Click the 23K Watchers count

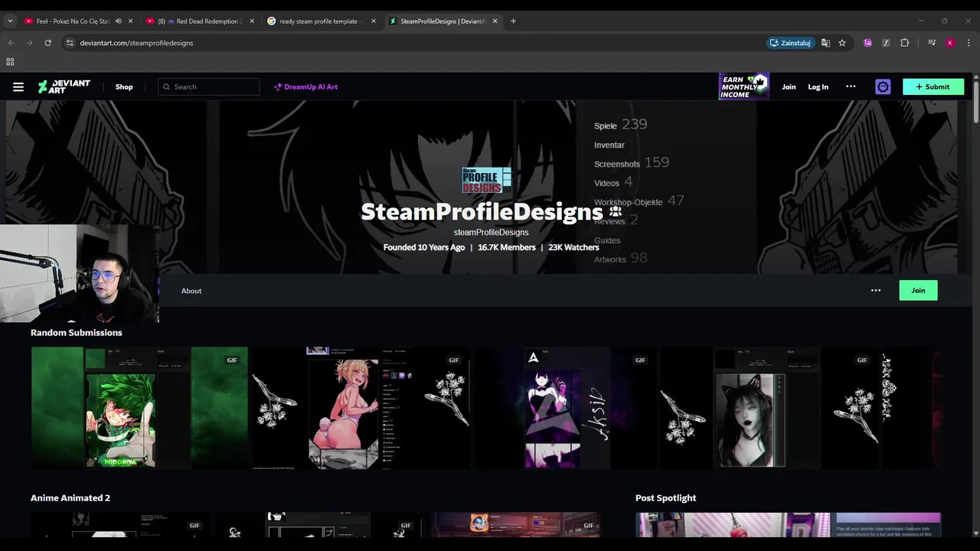click(x=573, y=247)
